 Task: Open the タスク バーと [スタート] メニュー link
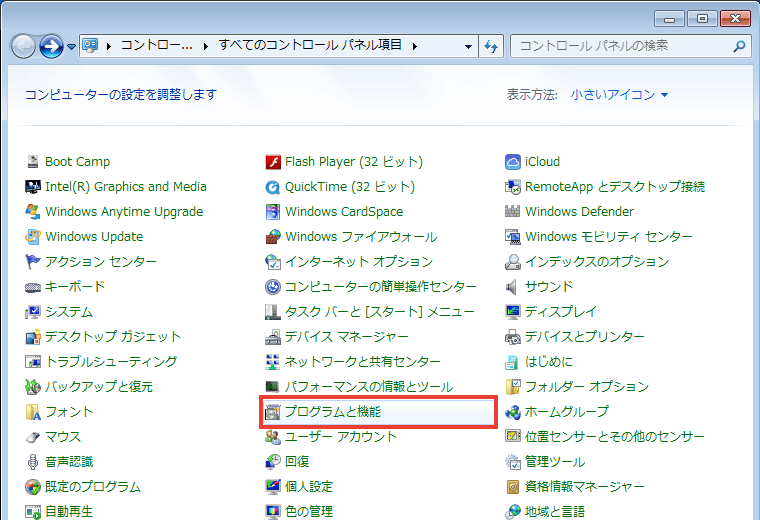[x=380, y=312]
